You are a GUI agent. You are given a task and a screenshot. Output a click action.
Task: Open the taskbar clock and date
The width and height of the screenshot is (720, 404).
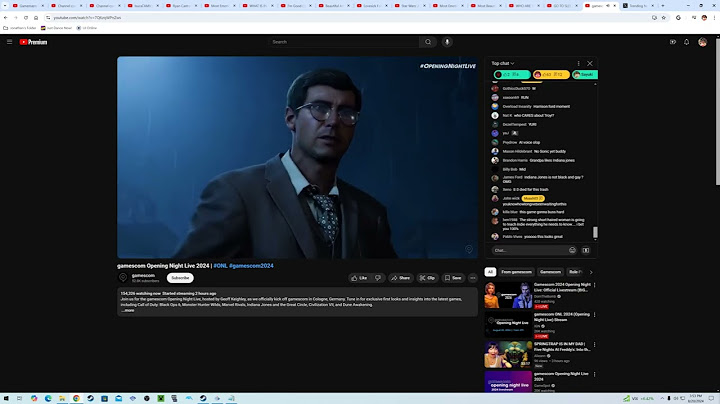pyautogui.click(x=696, y=398)
